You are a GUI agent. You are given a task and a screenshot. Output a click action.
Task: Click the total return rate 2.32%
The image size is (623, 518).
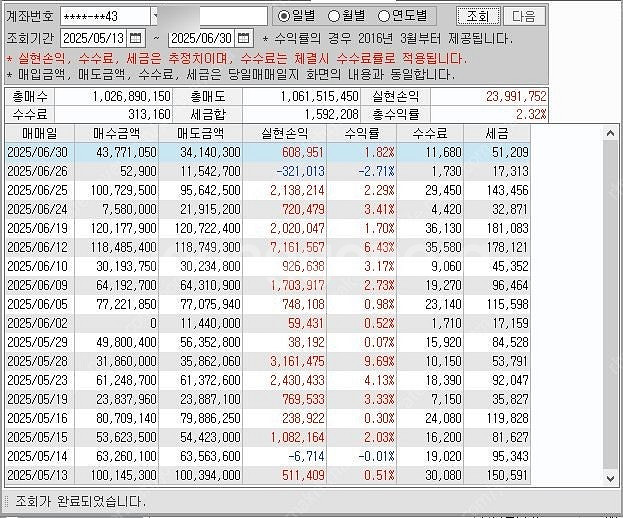pyautogui.click(x=531, y=114)
